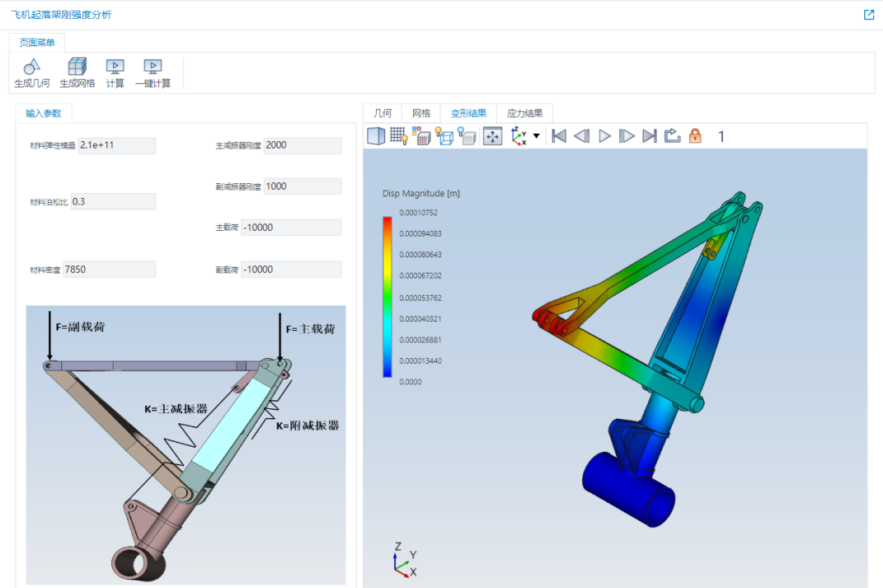
Task: Click the export share arrow icon
Action: (673, 136)
